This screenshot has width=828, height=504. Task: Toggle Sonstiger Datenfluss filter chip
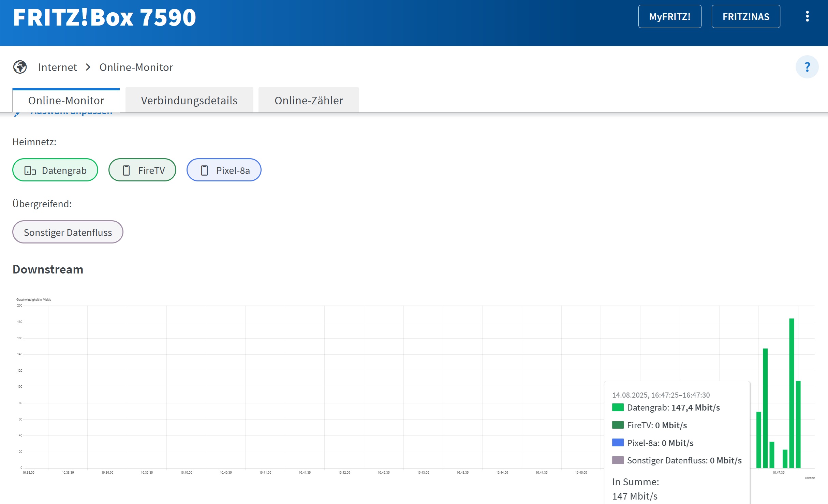point(68,232)
